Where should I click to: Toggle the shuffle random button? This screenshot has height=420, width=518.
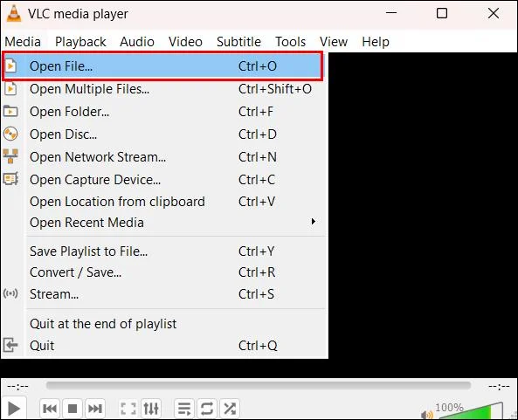[230, 409]
